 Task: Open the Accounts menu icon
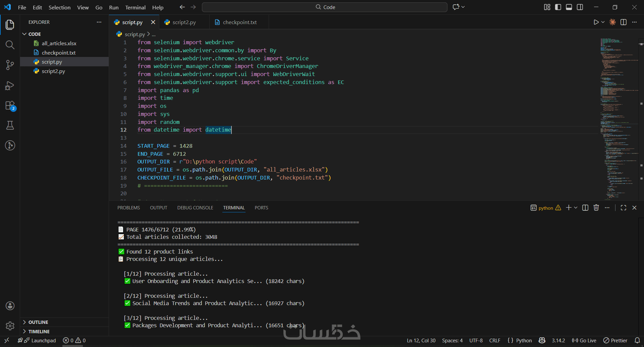click(x=10, y=306)
